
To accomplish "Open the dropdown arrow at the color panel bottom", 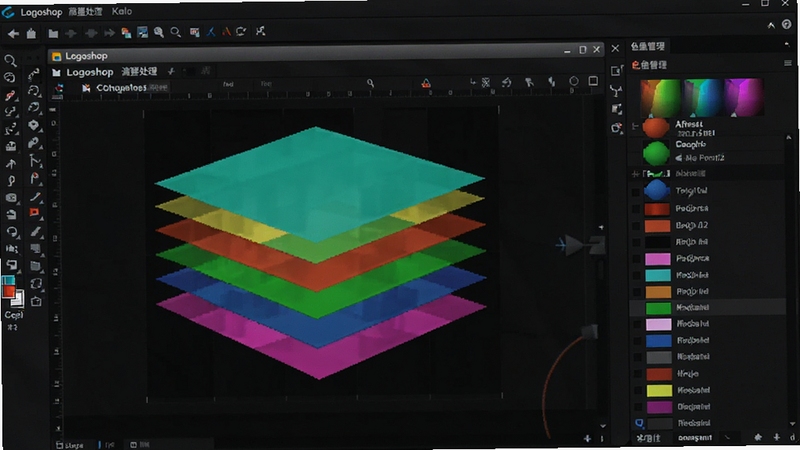I will pyautogui.click(x=727, y=437).
